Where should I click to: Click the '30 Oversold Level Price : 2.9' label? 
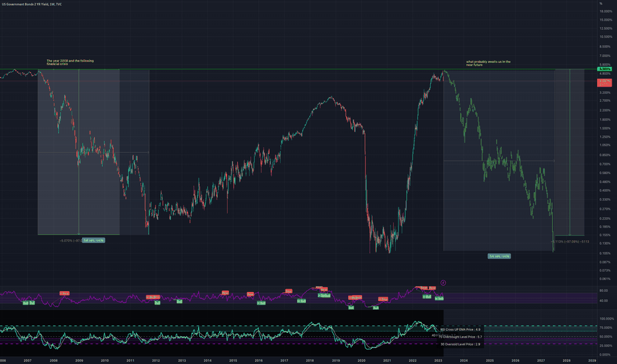460,344
